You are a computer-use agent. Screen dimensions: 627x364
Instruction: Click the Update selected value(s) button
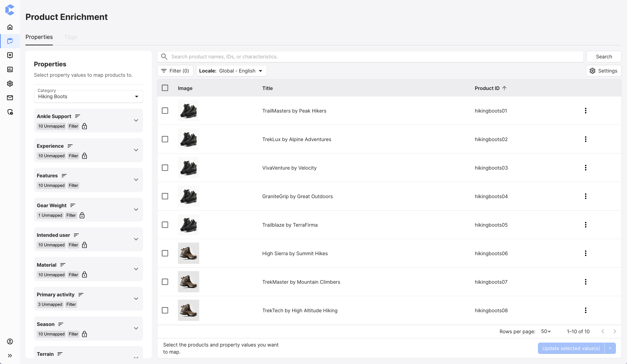571,348
